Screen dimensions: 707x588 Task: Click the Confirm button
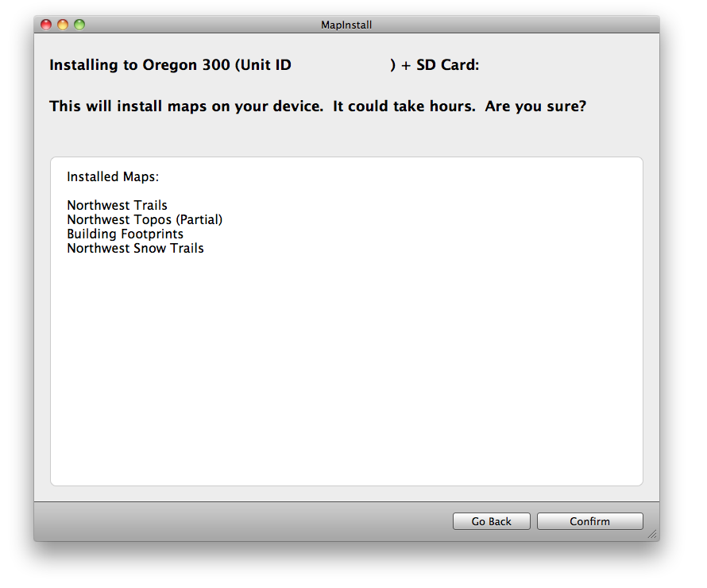[589, 521]
